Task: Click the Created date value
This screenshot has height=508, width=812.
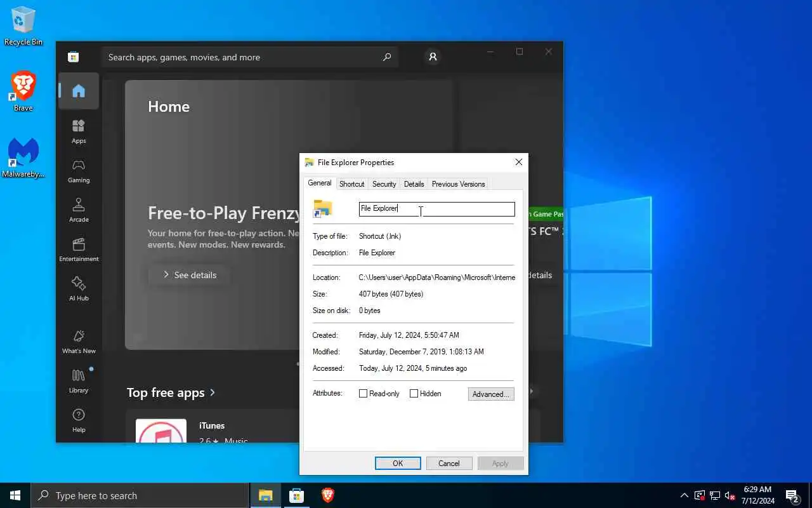Action: tap(409, 335)
